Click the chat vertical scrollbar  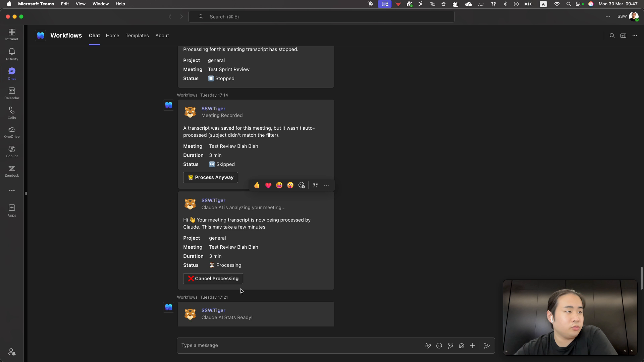[x=641, y=278]
